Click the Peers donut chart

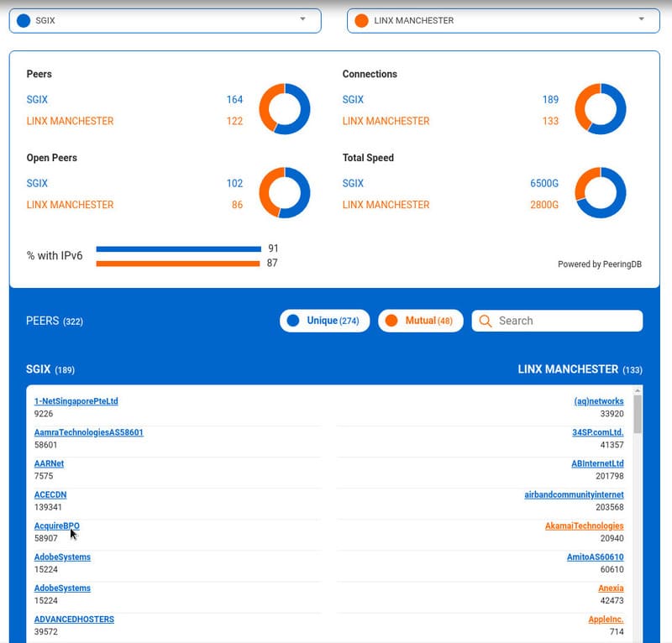[x=284, y=108]
